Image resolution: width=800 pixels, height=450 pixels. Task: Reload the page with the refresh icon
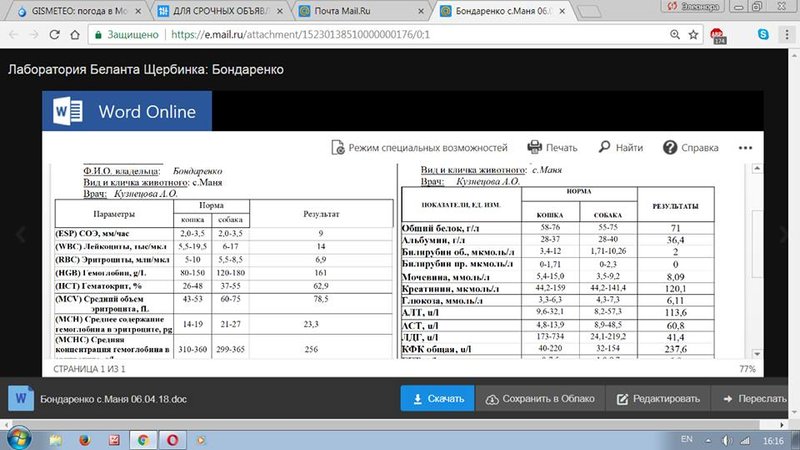pos(55,35)
